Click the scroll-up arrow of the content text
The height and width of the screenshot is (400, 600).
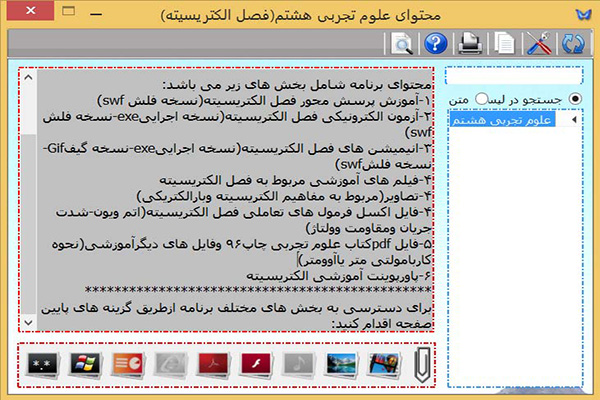pos(27,78)
